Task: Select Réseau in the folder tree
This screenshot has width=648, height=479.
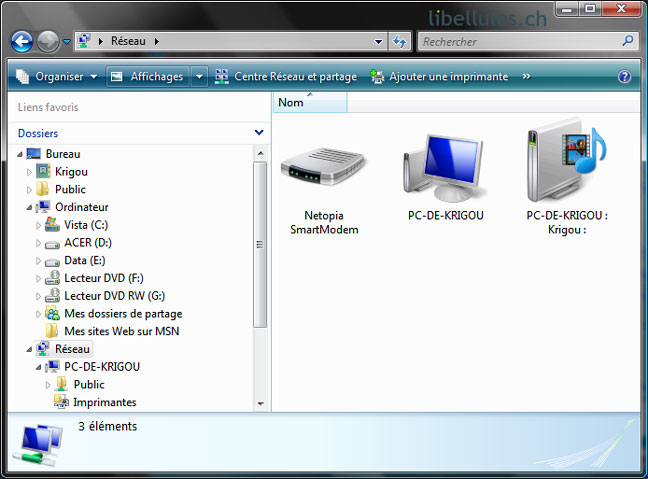Action: click(72, 349)
